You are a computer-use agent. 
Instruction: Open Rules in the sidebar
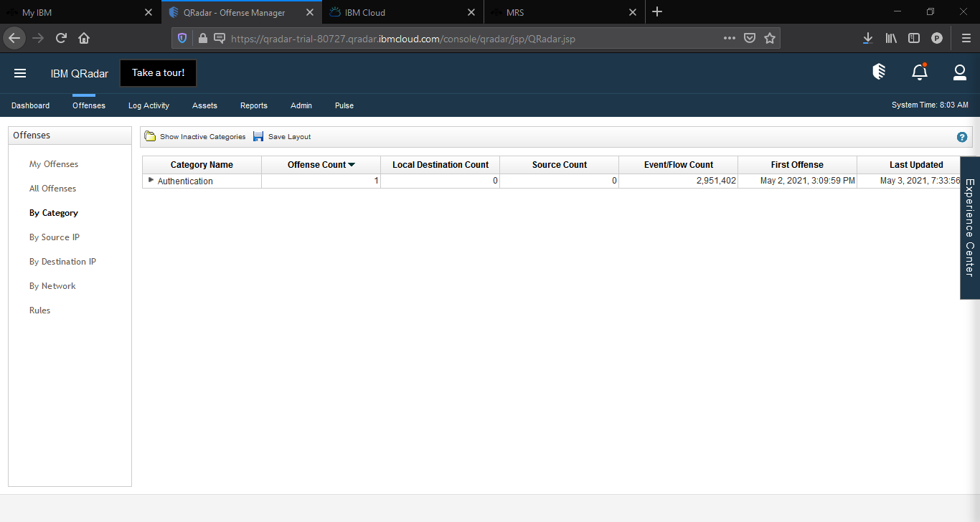[x=40, y=310]
